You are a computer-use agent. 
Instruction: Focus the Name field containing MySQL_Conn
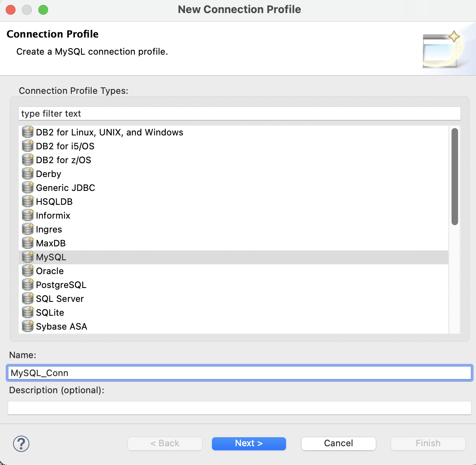[240, 373]
